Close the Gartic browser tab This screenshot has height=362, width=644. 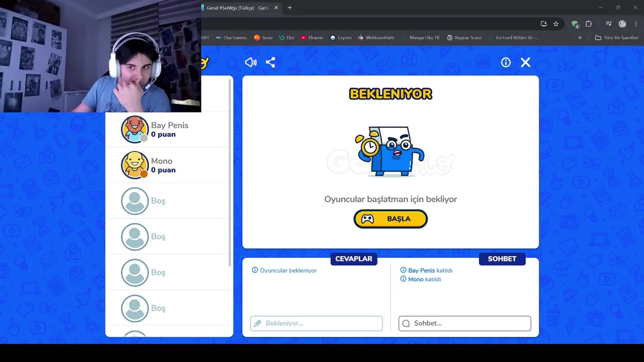pos(276,8)
